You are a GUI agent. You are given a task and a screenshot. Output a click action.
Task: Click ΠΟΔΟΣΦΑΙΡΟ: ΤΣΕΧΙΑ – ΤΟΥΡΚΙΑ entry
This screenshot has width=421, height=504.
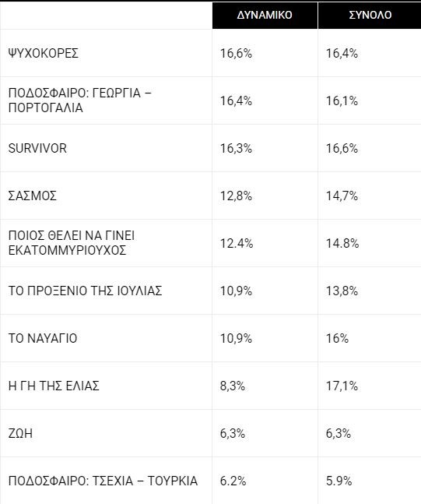103,481
